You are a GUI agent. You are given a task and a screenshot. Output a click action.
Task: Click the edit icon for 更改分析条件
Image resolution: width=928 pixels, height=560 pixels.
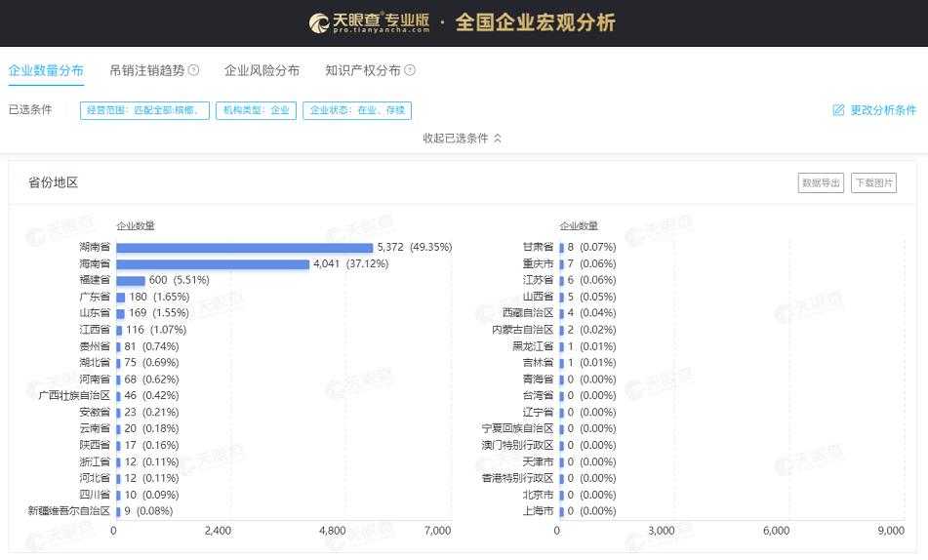tap(838, 110)
